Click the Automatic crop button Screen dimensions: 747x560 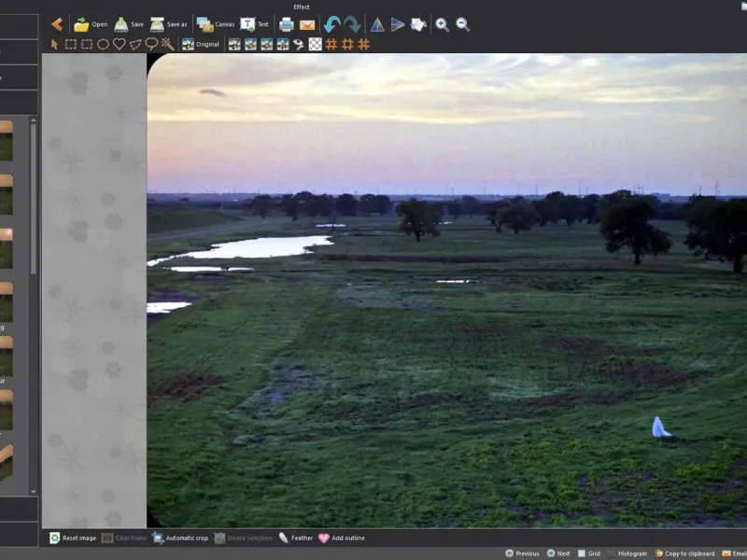[180, 538]
